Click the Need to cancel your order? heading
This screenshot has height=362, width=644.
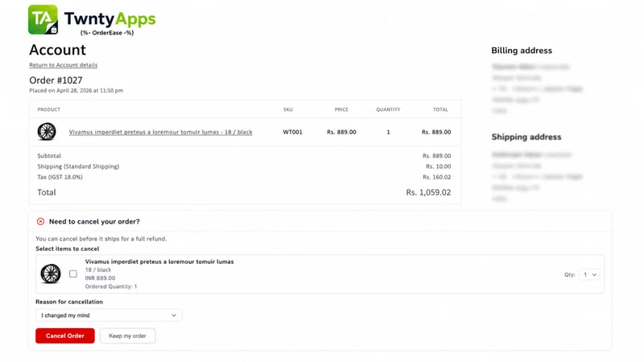click(x=94, y=222)
